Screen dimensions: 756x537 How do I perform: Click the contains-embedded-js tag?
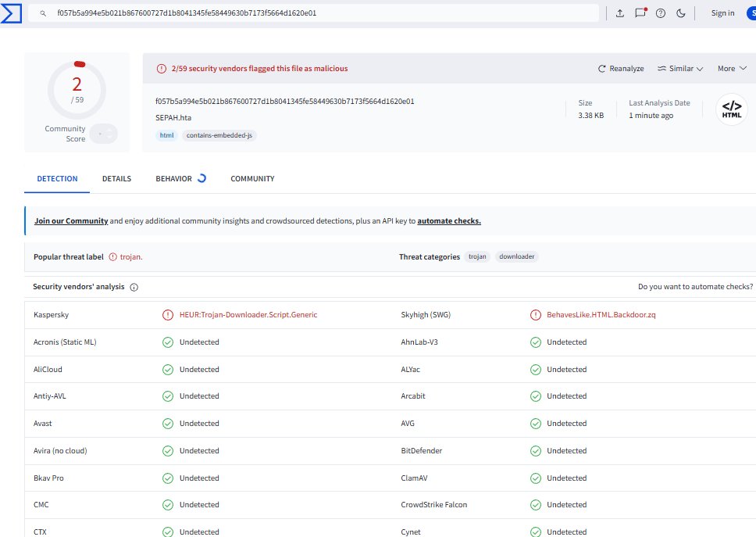click(x=219, y=135)
